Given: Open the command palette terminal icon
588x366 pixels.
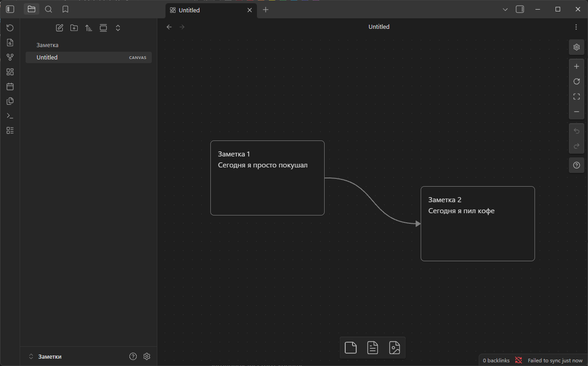Looking at the screenshot, I should [x=10, y=116].
